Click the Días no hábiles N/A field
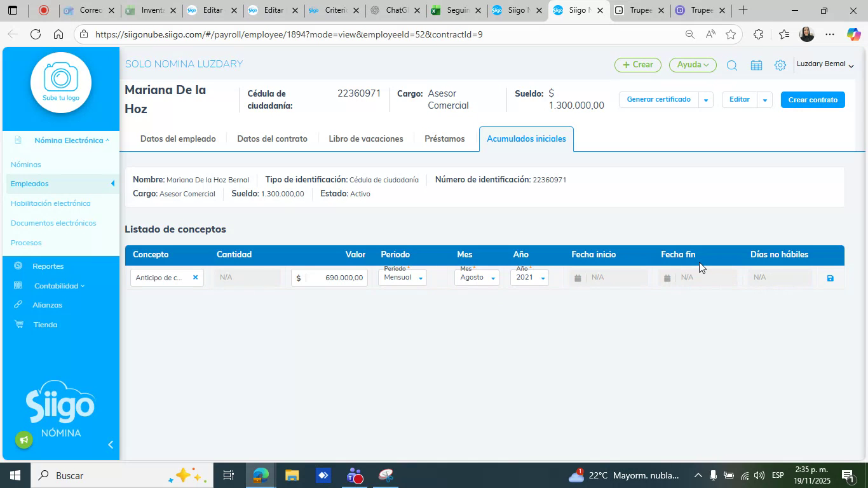Screen dimensions: 868x488 coord(780,278)
